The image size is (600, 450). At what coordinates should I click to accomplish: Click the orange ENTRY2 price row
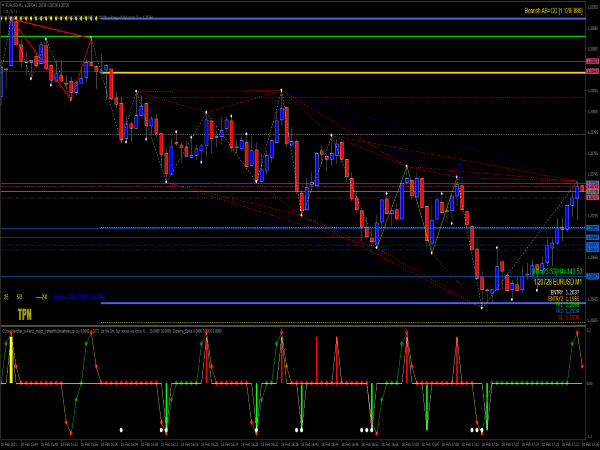tap(563, 298)
